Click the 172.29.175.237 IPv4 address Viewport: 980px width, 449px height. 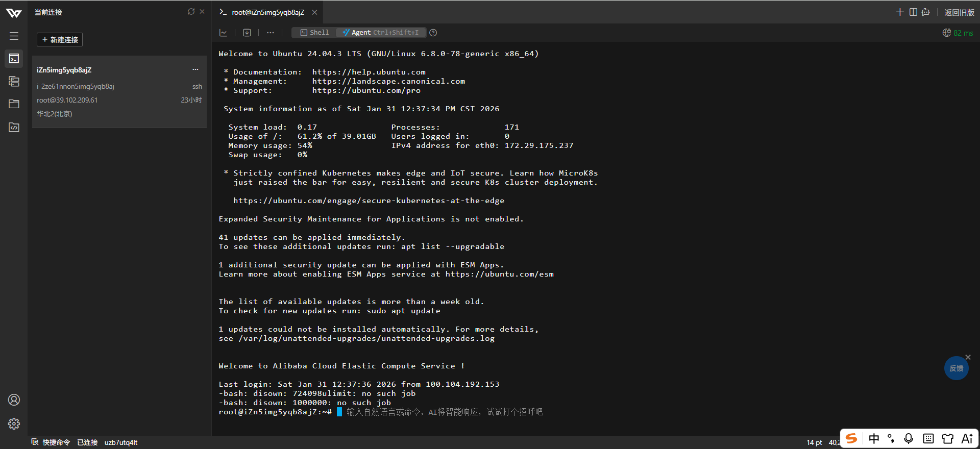[x=539, y=145]
